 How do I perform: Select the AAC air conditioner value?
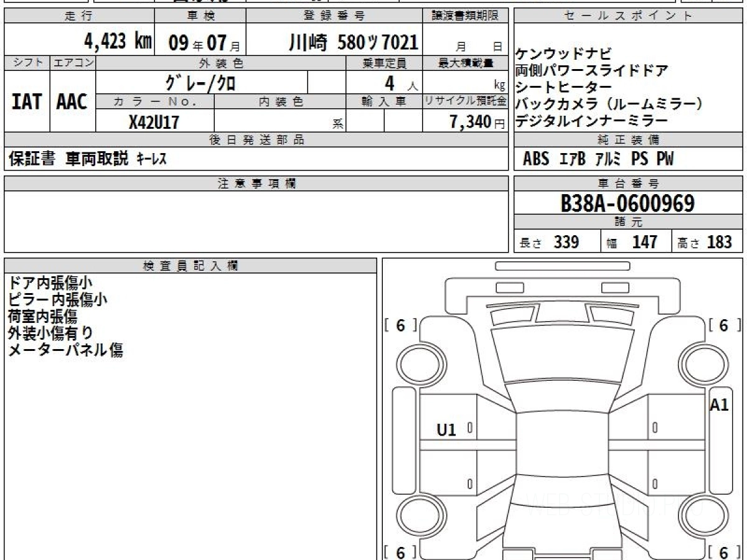tap(72, 102)
